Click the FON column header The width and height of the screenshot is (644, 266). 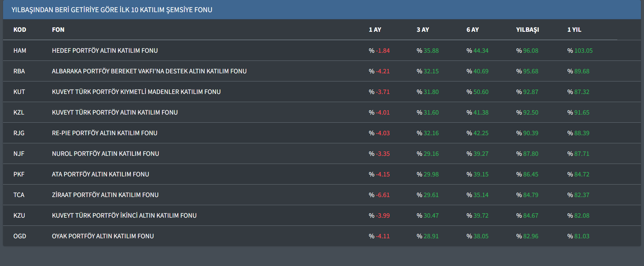[58, 30]
